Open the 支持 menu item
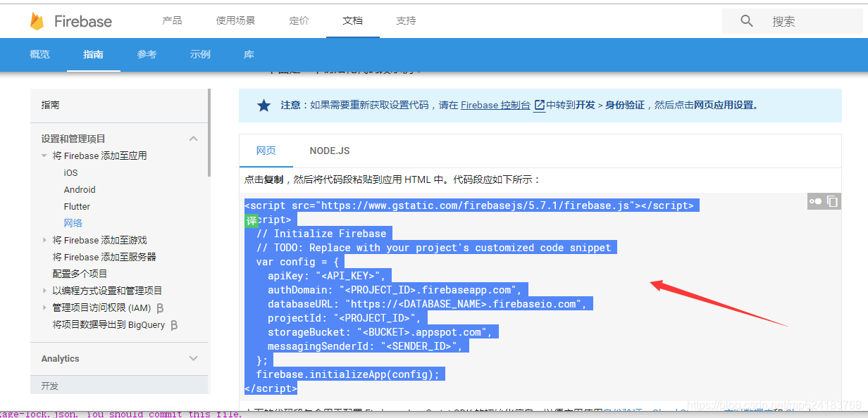This screenshot has width=868, height=418. (x=406, y=20)
